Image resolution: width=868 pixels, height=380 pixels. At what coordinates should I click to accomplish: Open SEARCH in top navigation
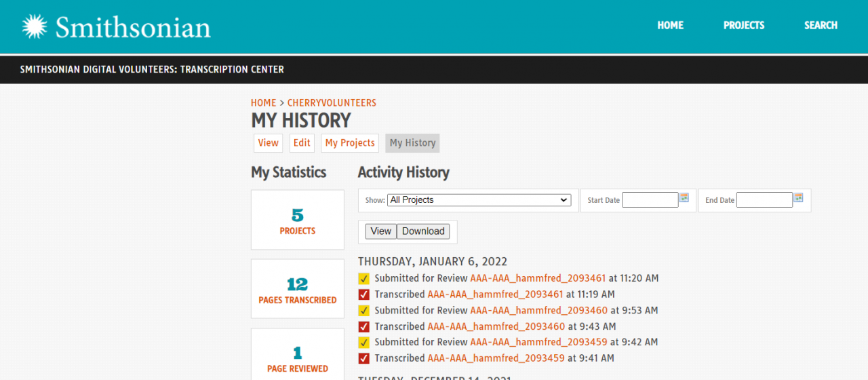(821, 25)
